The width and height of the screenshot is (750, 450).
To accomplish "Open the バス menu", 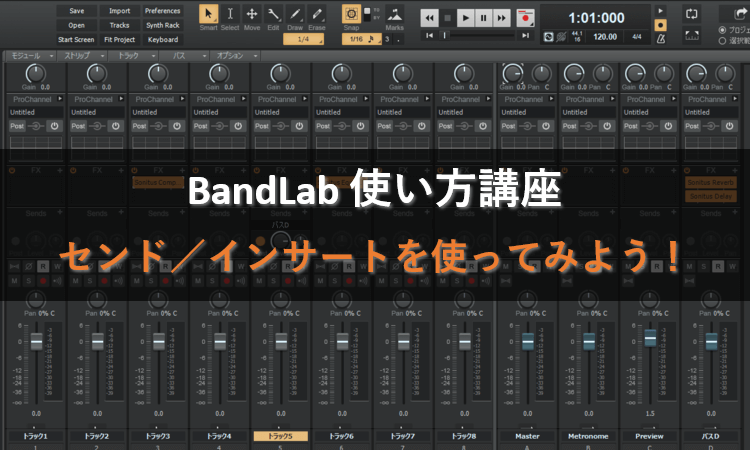I will 185,56.
